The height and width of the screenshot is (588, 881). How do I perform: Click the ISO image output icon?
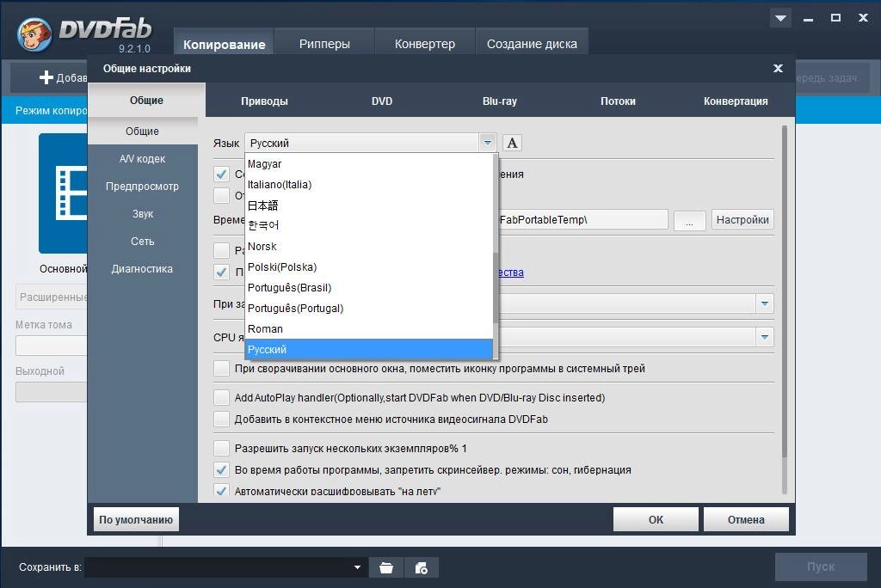tap(421, 567)
